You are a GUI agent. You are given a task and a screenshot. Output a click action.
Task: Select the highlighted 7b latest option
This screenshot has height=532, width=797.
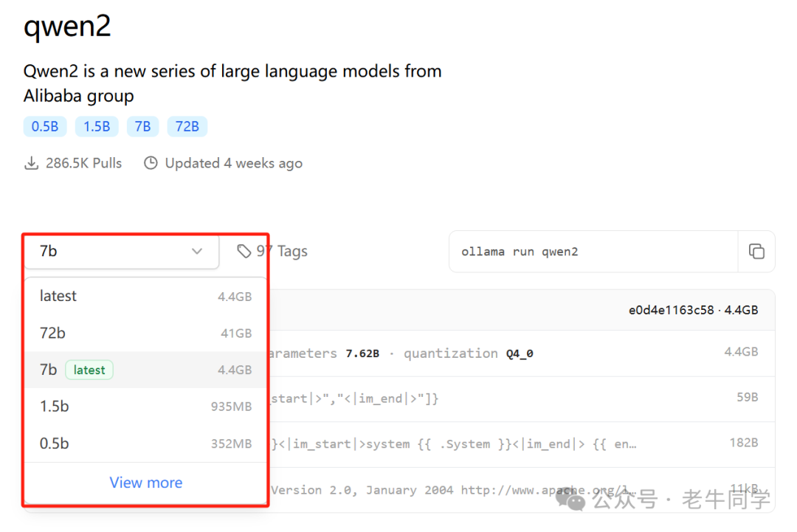(x=146, y=370)
